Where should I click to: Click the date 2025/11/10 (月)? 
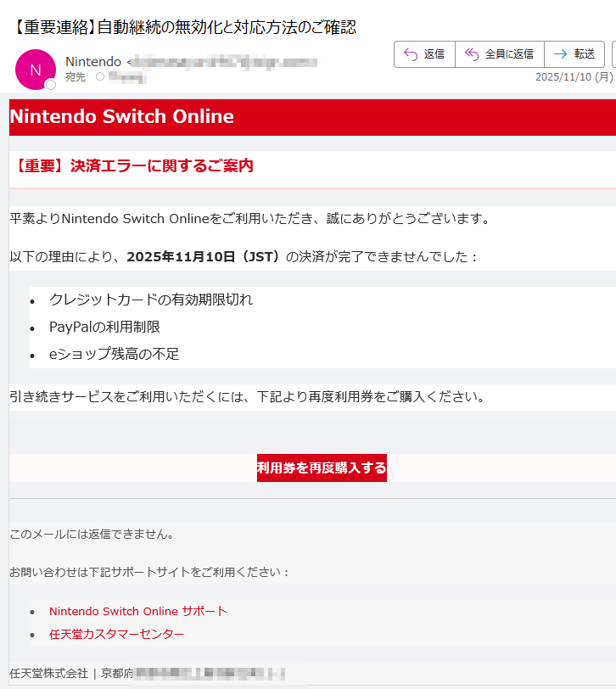tap(574, 77)
